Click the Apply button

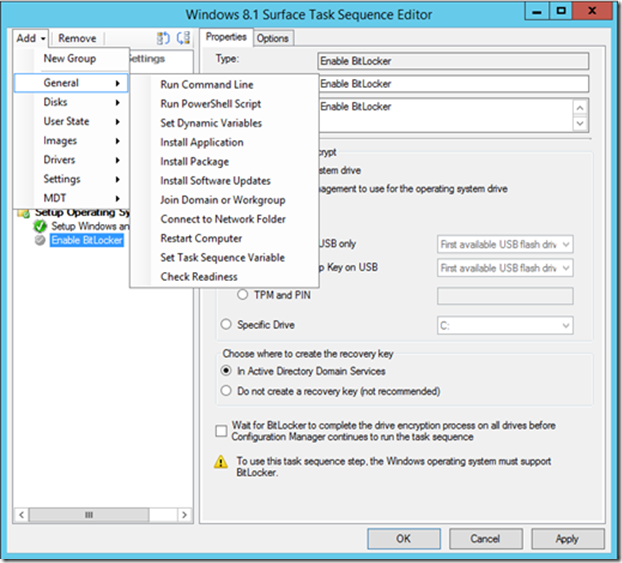(568, 538)
